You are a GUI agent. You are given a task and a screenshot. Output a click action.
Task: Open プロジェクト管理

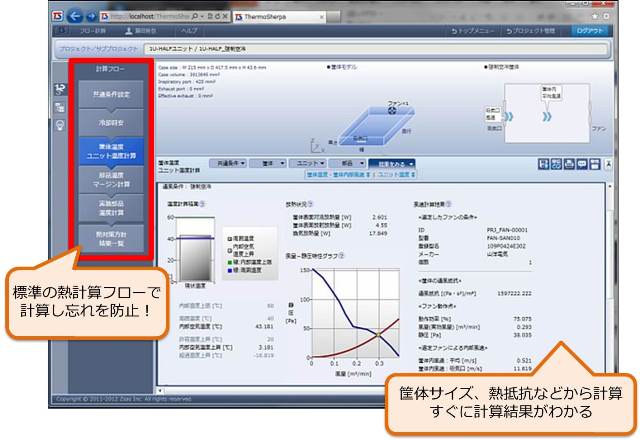pos(531,31)
